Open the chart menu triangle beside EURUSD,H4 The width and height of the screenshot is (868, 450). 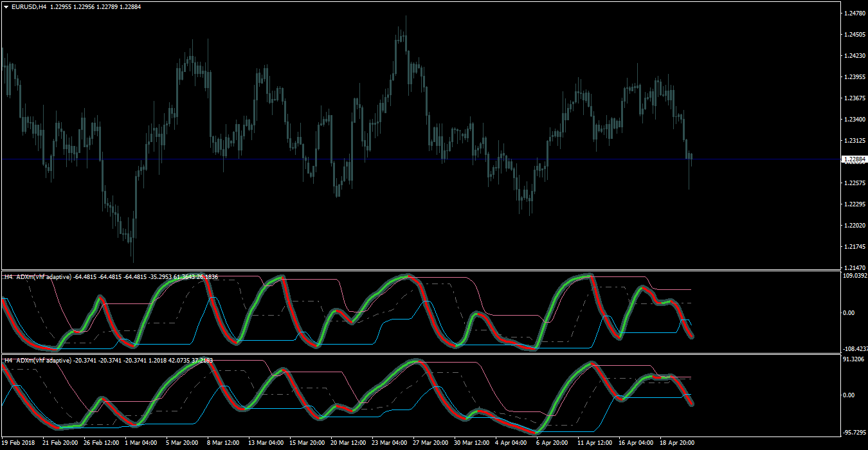tap(6, 6)
